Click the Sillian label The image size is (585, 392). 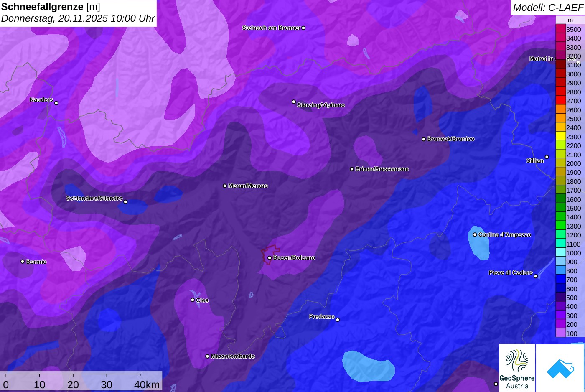[535, 160]
